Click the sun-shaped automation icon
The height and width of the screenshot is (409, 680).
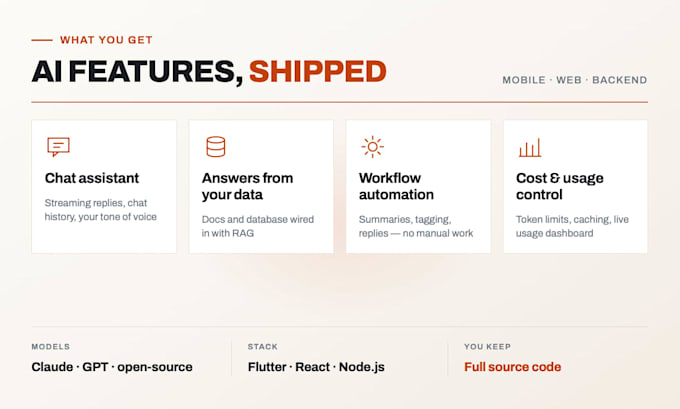click(x=373, y=147)
